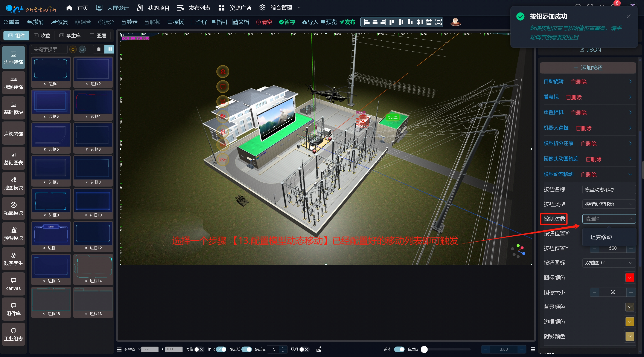Viewport: 644px width, 357px height.
Task: Select the 基础图表 chart sidebar icon
Action: click(x=14, y=155)
